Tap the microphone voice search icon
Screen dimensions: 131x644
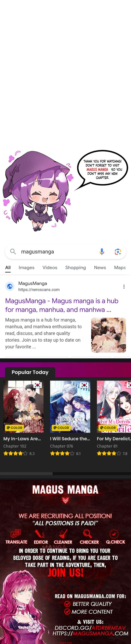pos(102,252)
